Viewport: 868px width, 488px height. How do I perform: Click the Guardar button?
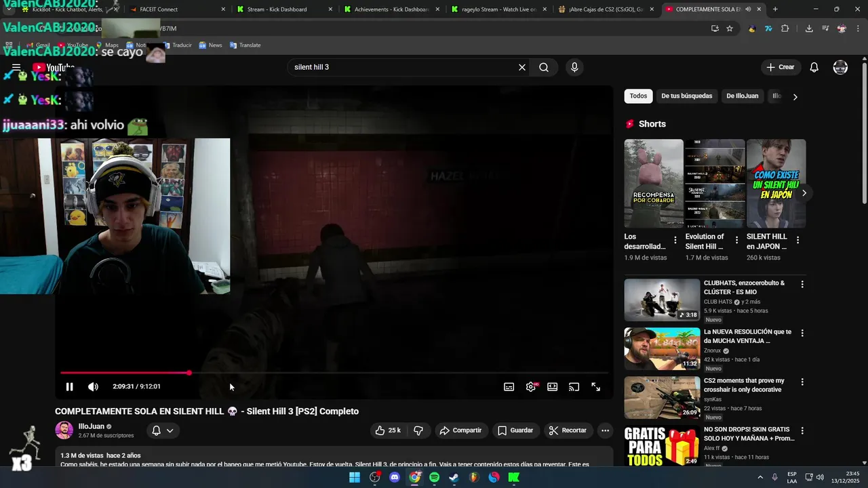tap(515, 430)
